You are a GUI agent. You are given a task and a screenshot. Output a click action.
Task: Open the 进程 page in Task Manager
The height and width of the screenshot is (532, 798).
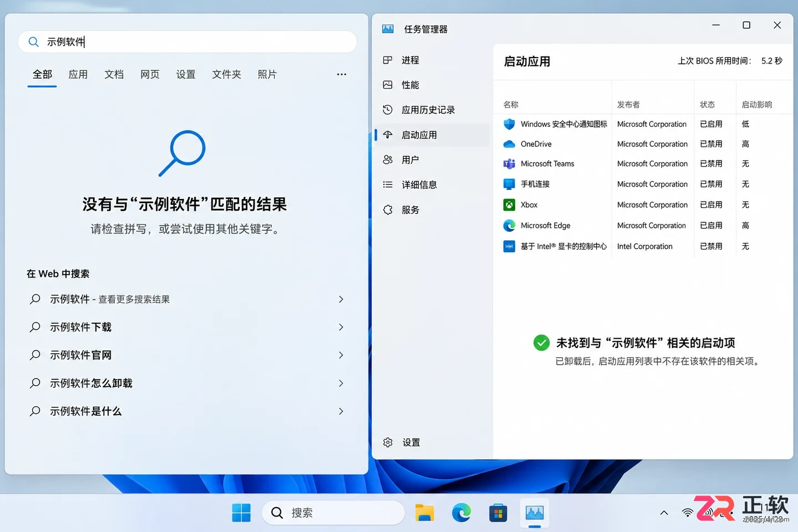[x=410, y=60]
